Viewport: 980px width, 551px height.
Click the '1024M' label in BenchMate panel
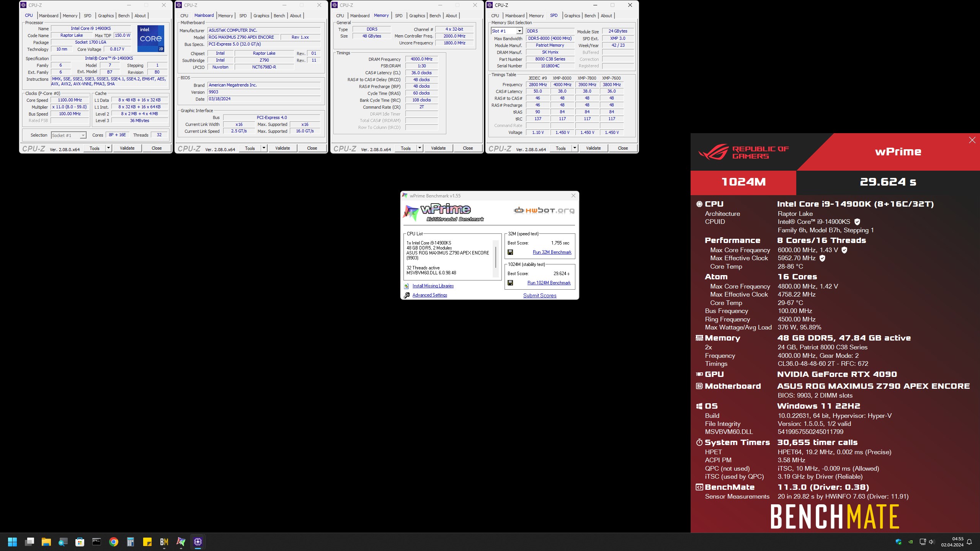pos(743,182)
